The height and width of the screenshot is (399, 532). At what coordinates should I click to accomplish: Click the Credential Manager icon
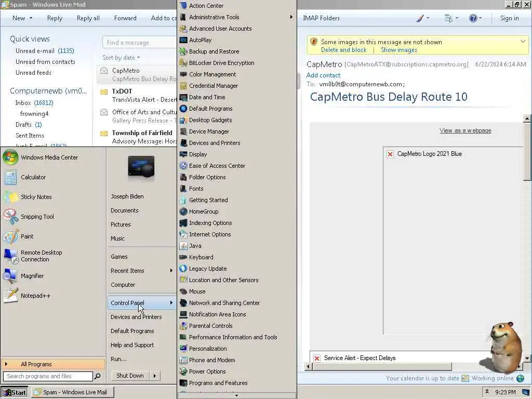coord(183,86)
